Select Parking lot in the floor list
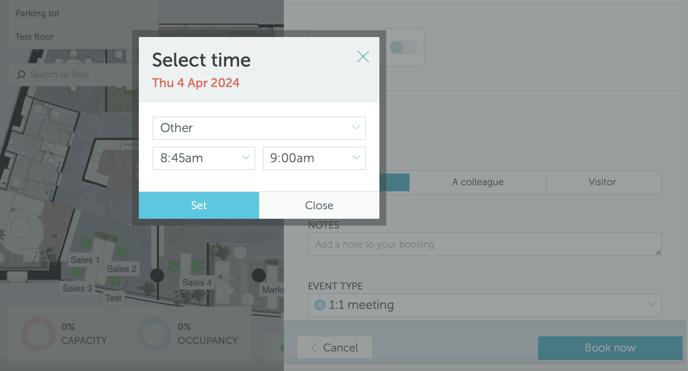The image size is (688, 371). [37, 14]
